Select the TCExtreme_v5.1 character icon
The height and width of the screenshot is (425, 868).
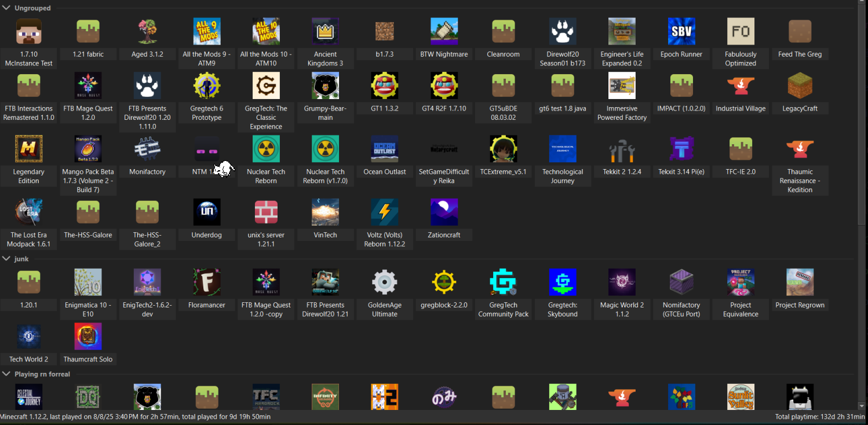[504, 149]
